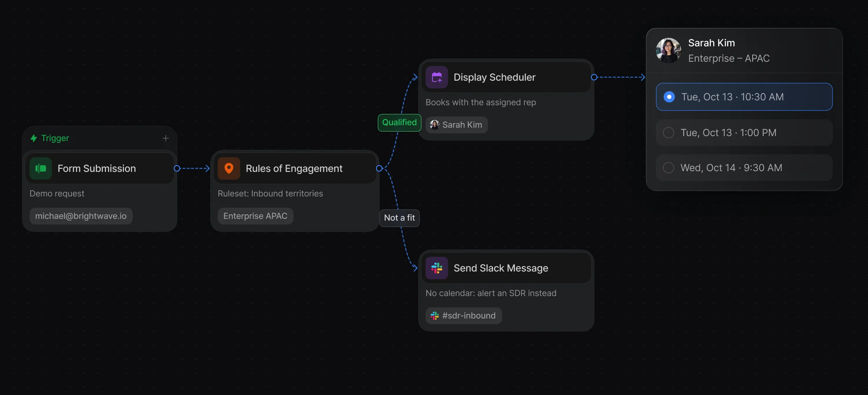
Task: Click the Rules of Engagement output connector dot
Action: (379, 168)
